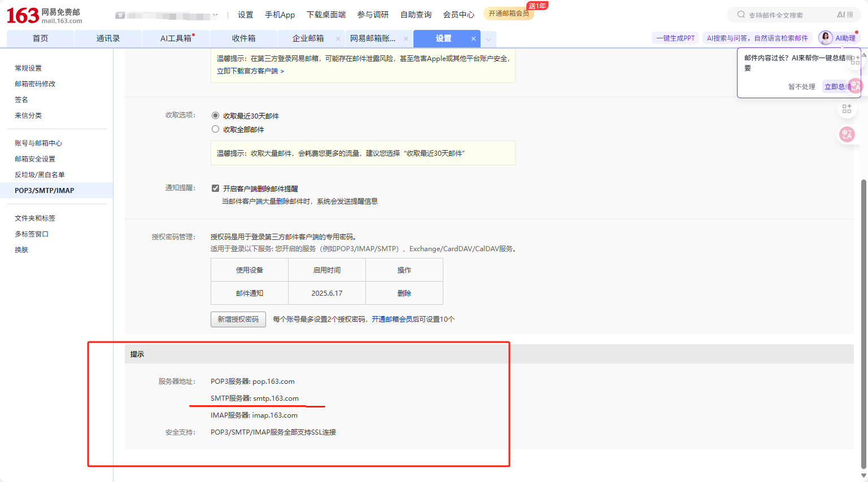This screenshot has height=482, width=868.
Task: Click 立即总结 in the AI popup
Action: pos(837,86)
